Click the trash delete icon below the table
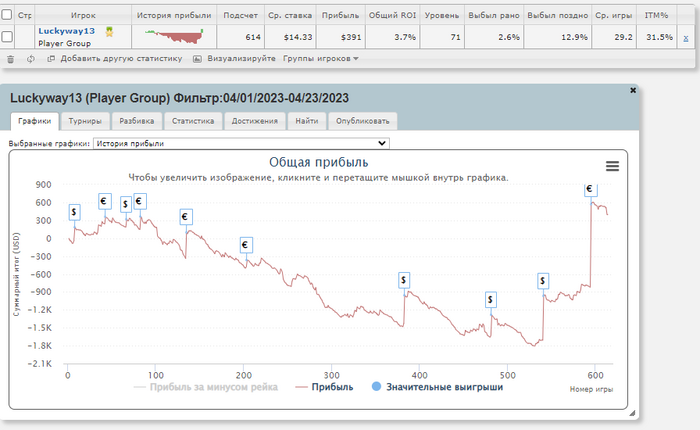700x430 pixels. pos(11,59)
